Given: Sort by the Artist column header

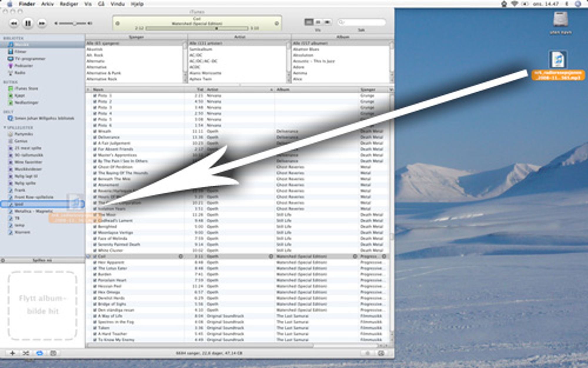Looking at the screenshot, I should 240,89.
